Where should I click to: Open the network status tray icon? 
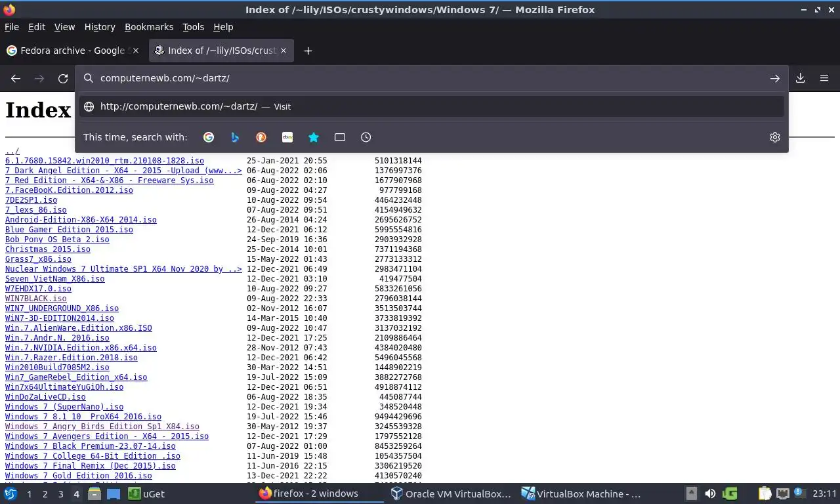[x=782, y=493]
